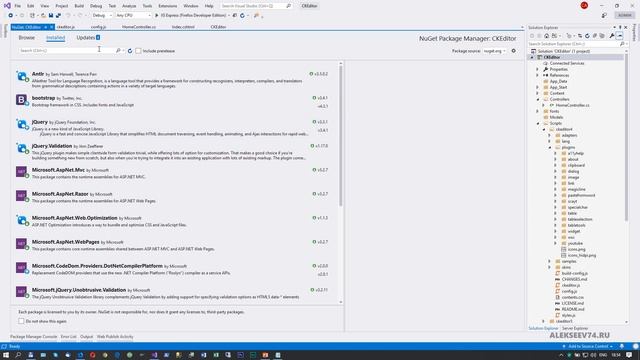
Task: Open the Package Manager Console panel tab
Action: coord(33,337)
